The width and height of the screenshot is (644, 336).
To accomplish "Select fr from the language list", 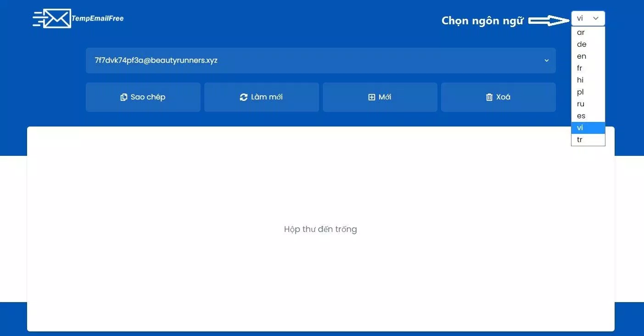I will (580, 68).
